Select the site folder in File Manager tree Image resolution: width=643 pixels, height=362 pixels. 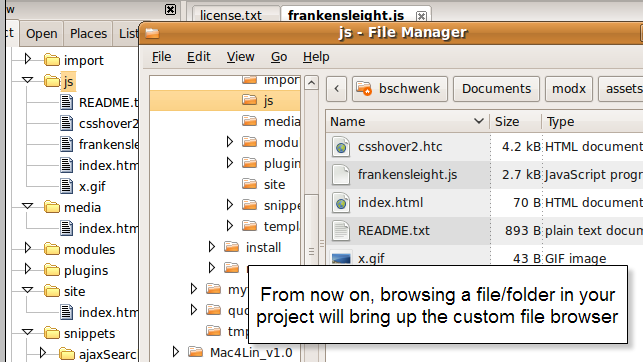[x=264, y=184]
